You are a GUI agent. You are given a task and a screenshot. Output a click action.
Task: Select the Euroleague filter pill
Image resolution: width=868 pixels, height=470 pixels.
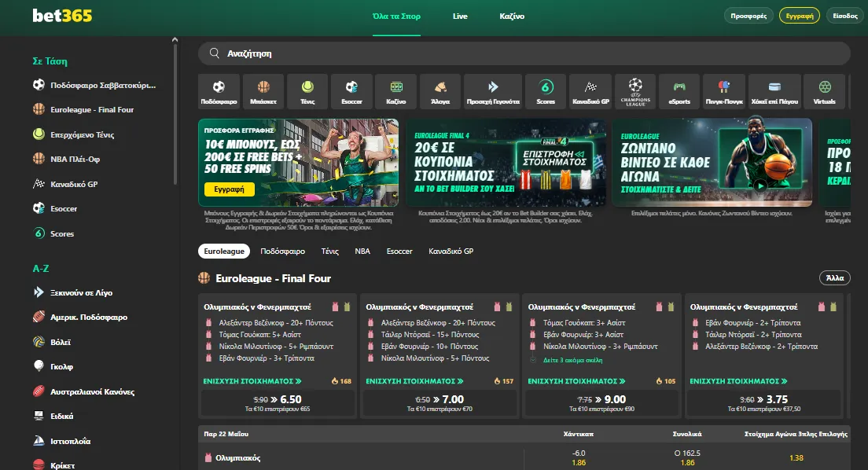[x=224, y=251]
